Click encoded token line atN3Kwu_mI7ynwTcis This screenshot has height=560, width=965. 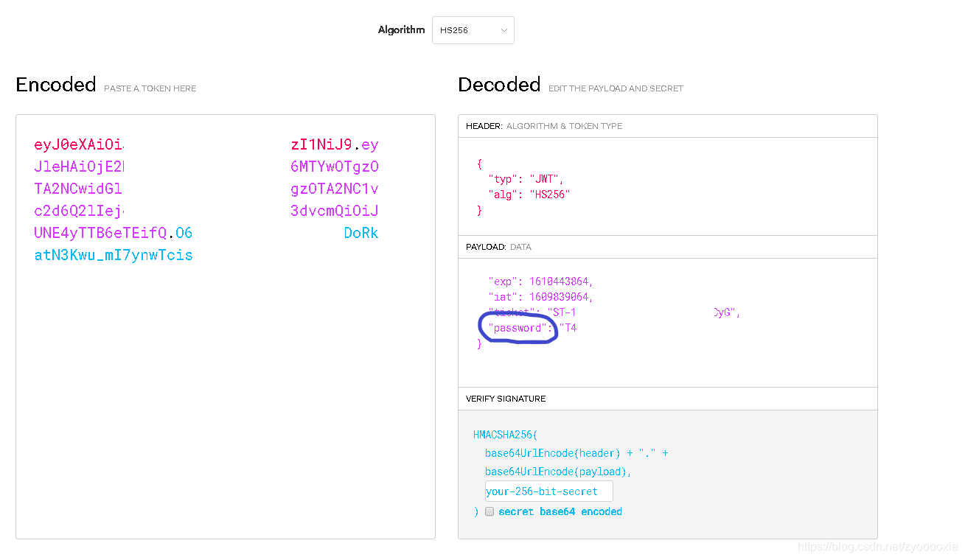tap(114, 256)
